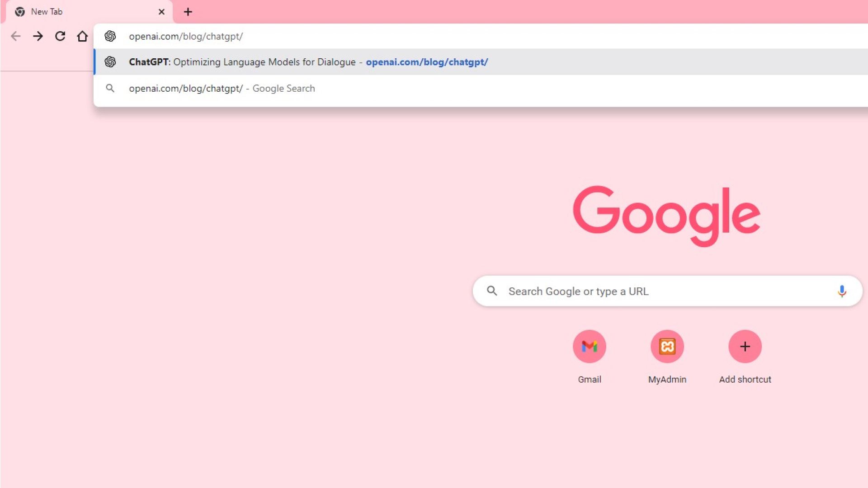The height and width of the screenshot is (488, 868).
Task: Close the New Tab tab
Action: click(x=161, y=12)
